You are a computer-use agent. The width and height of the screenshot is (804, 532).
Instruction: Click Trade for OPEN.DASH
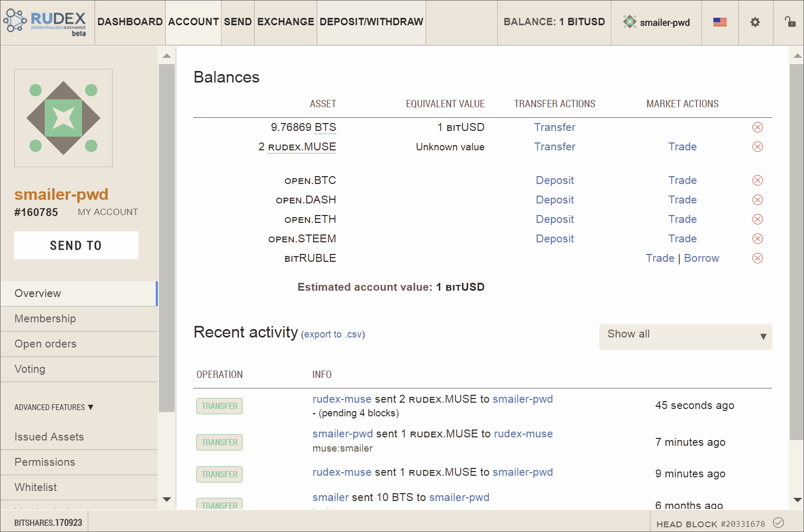click(x=682, y=200)
